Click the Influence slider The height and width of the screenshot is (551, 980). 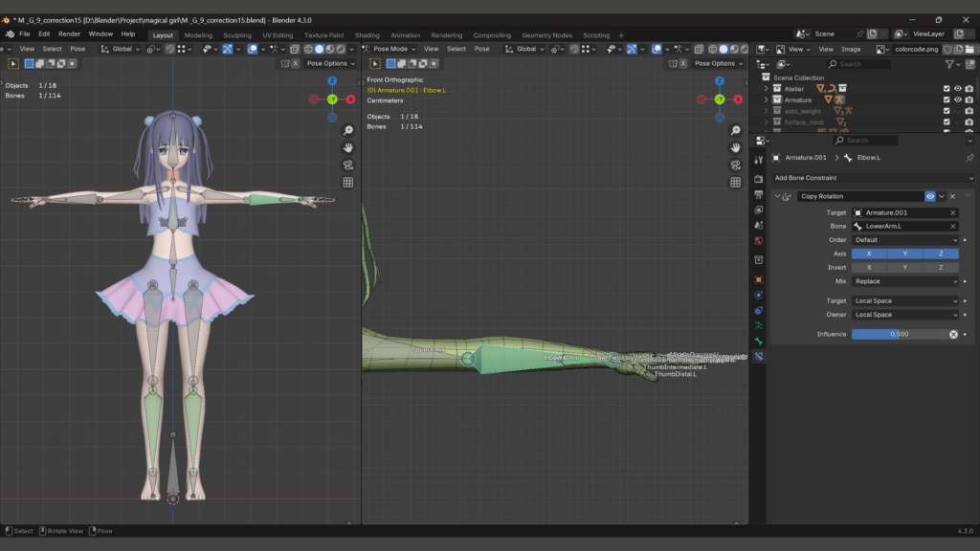(x=898, y=334)
